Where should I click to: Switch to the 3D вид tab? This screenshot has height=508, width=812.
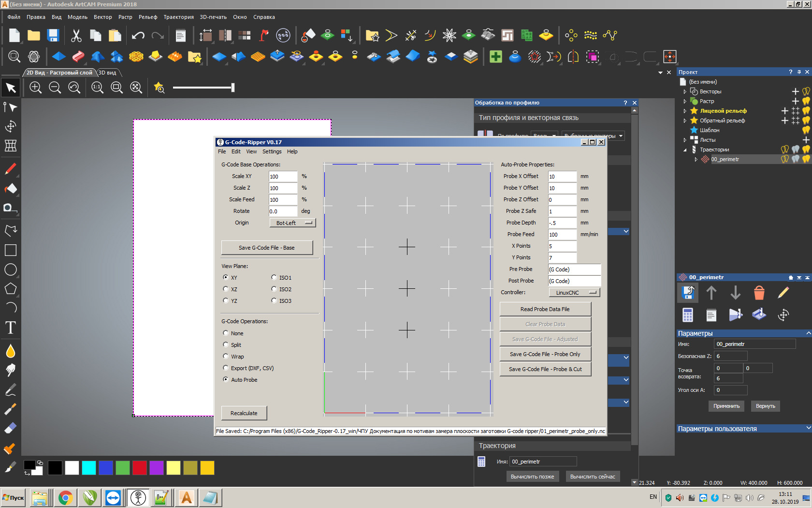point(108,73)
